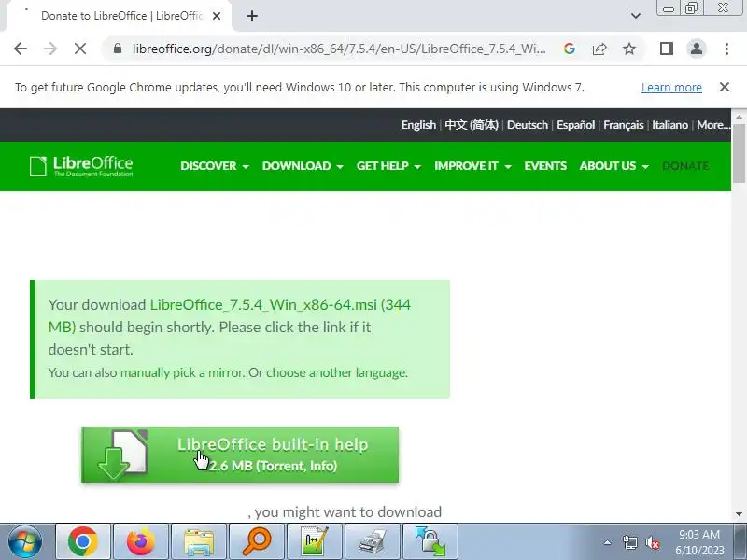Image resolution: width=747 pixels, height=560 pixels.
Task: Open the Chrome profile avatar
Action: 697,49
